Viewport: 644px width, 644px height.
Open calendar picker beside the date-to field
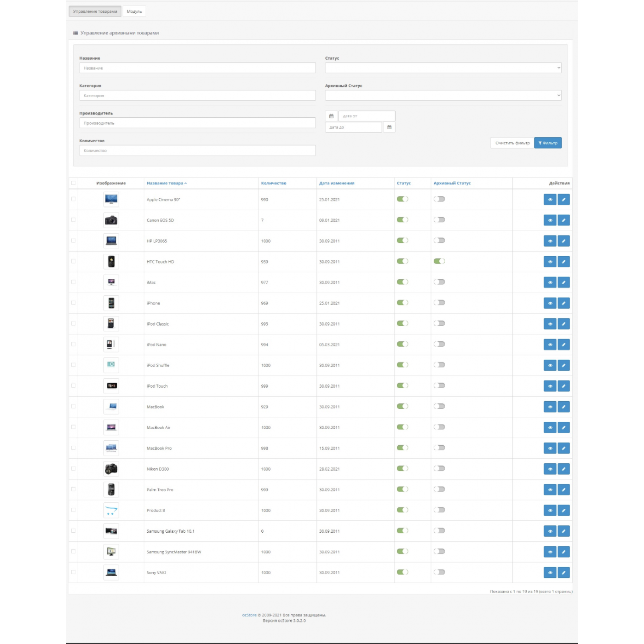389,127
